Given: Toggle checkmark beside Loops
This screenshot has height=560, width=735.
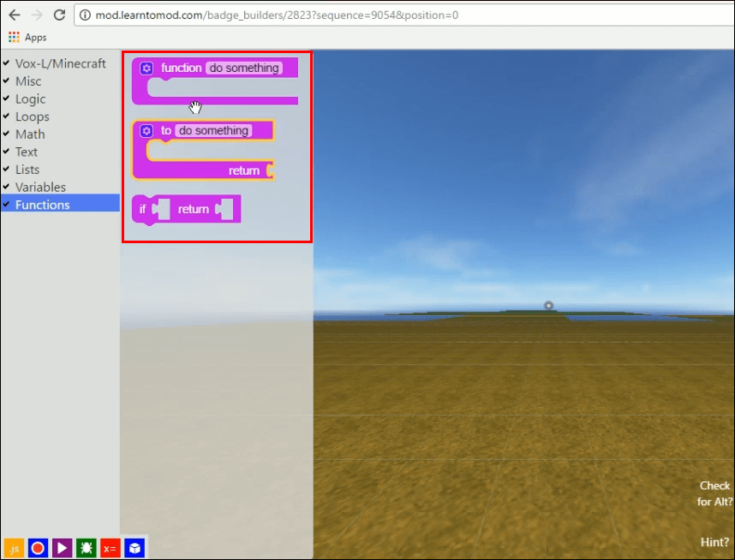Looking at the screenshot, I should 6,116.
